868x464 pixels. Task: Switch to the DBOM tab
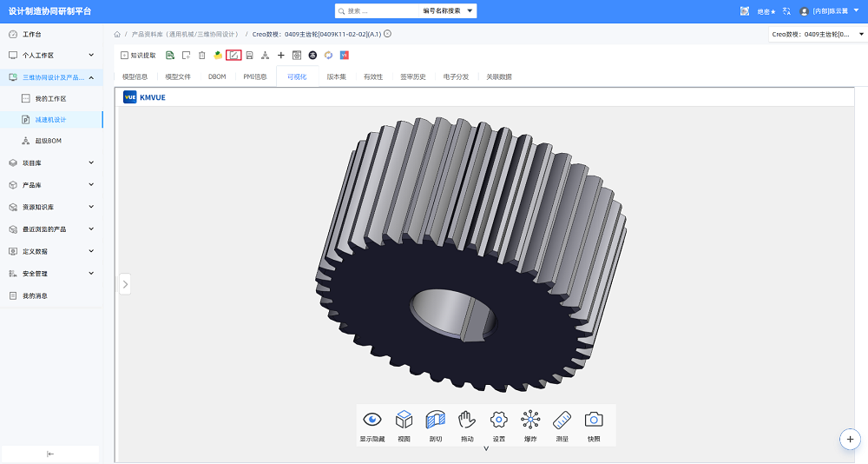click(217, 77)
